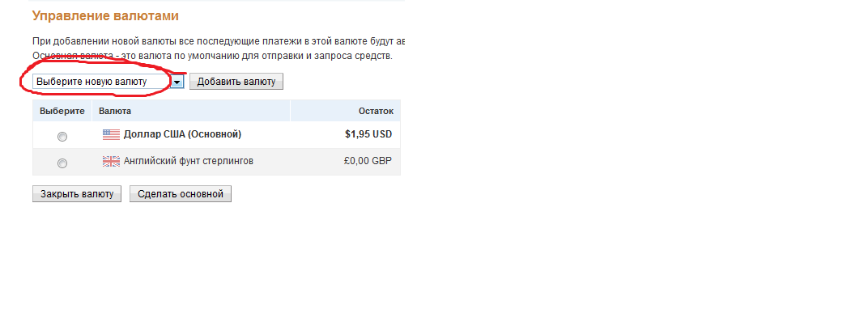The width and height of the screenshot is (868, 313).
Task: Click the Сделать основной button
Action: 181,194
